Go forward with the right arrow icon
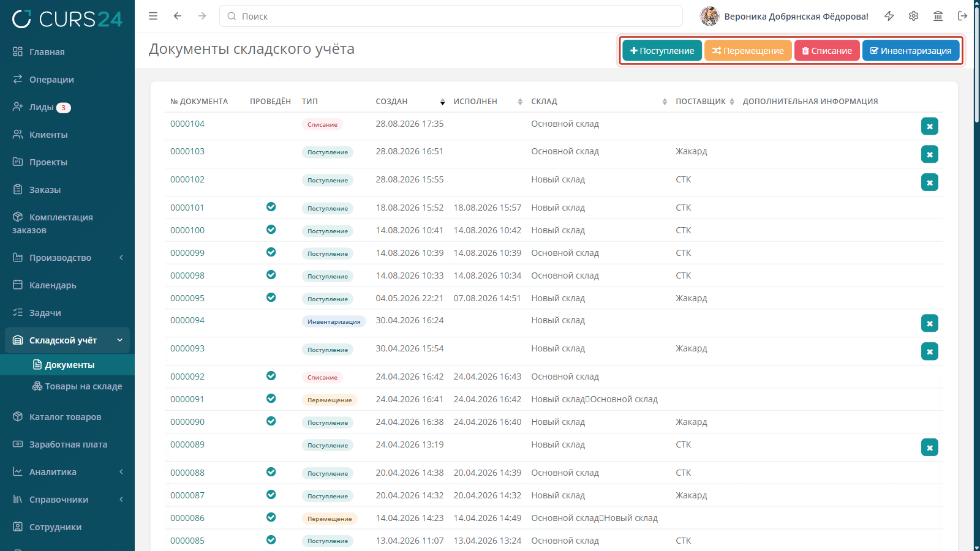Screen dimensions: 980x551 [202, 16]
